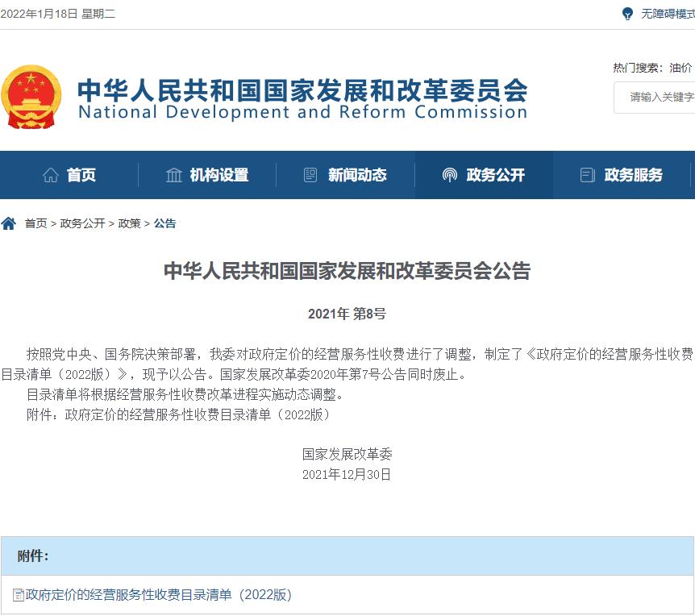Click the attachment file icon at bottom

point(19,595)
